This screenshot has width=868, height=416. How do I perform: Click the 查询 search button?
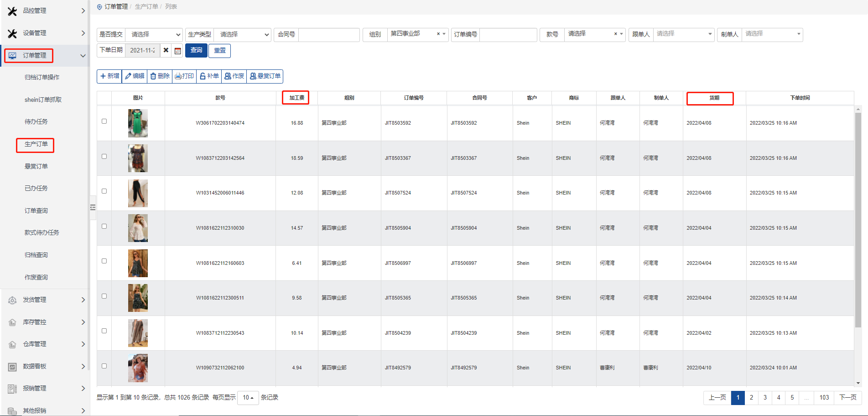(x=196, y=50)
